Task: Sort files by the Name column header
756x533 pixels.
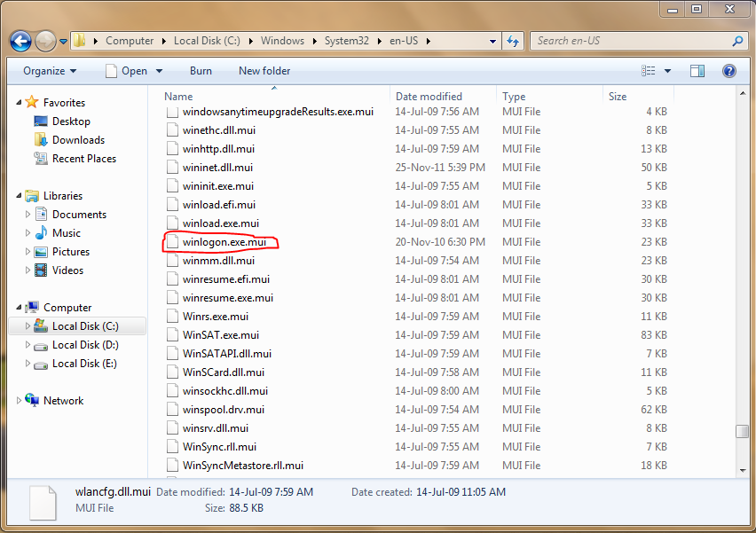Action: (x=177, y=96)
